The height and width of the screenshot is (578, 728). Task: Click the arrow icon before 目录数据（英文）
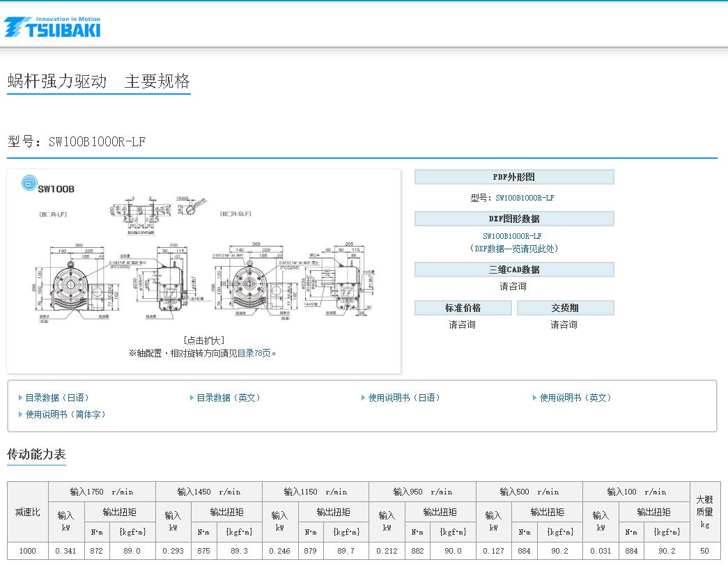[190, 398]
